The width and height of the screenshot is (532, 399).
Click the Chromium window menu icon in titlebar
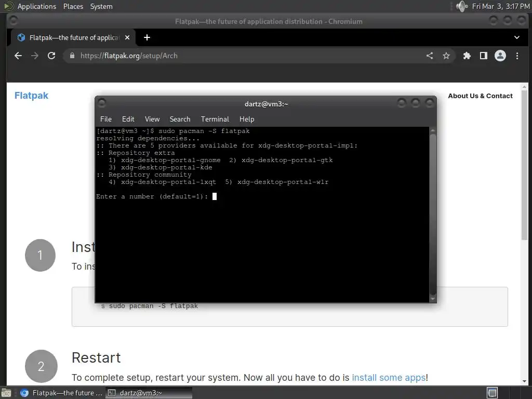tap(13, 21)
